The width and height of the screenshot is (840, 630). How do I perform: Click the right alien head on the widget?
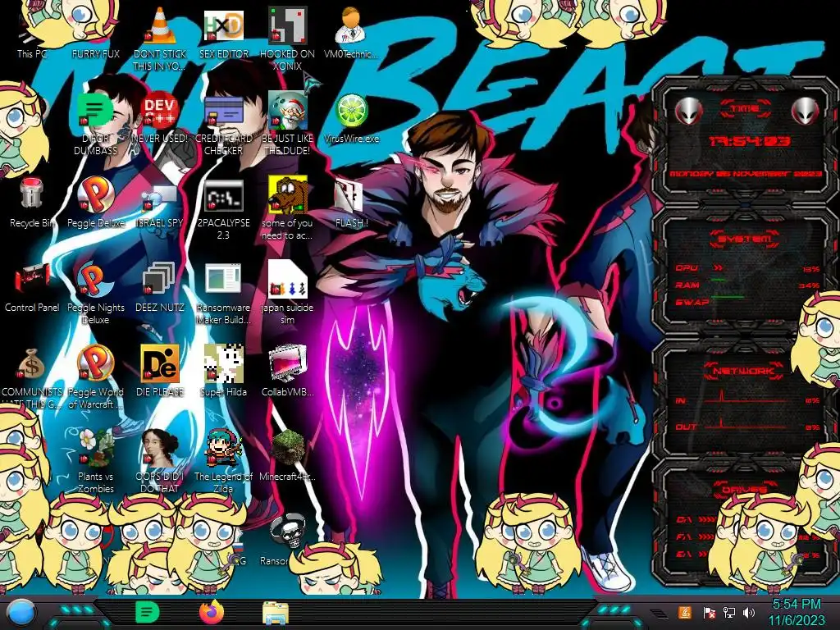(805, 111)
